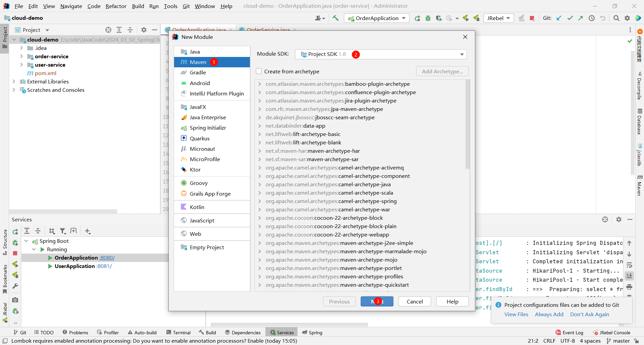
Task: Open the Git show history clock icon
Action: (592, 18)
